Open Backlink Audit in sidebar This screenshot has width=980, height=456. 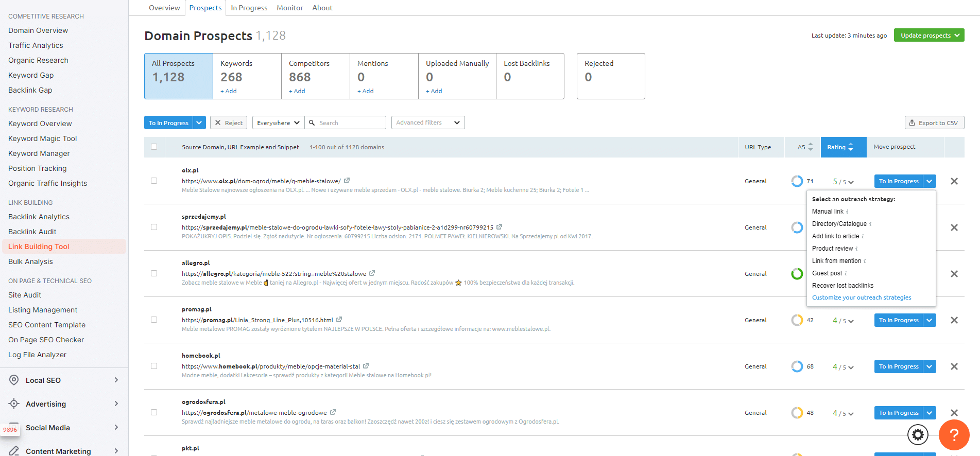click(x=32, y=232)
